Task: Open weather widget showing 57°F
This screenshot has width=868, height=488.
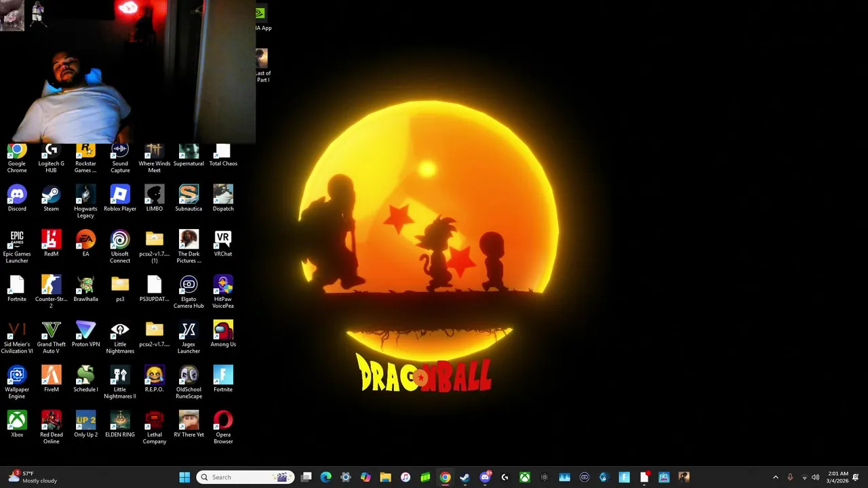Action: [x=33, y=477]
